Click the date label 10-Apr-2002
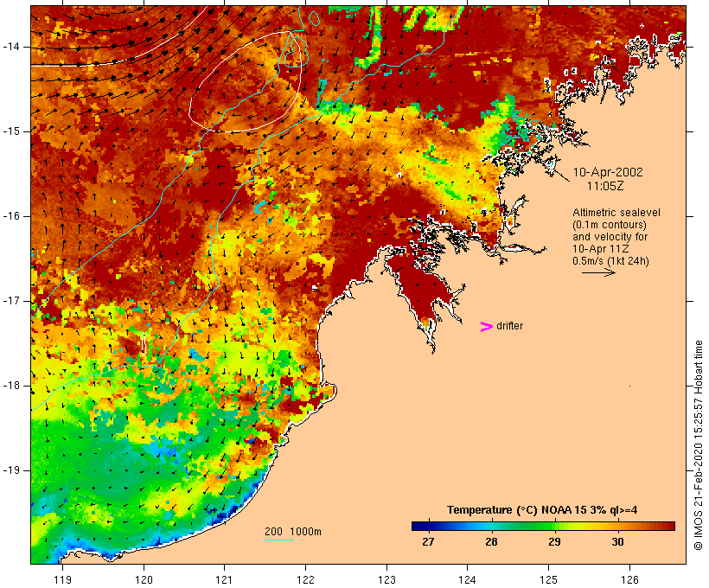 pyautogui.click(x=608, y=172)
